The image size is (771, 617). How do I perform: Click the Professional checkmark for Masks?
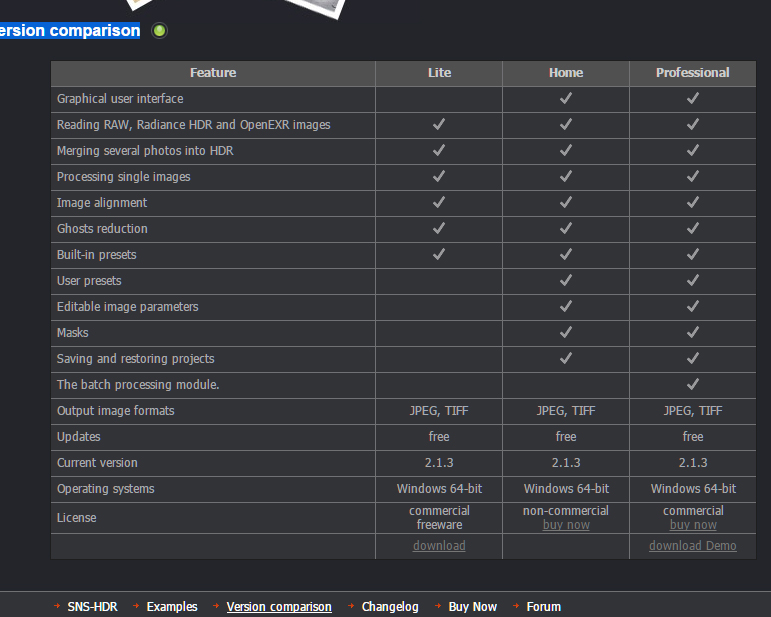point(693,333)
